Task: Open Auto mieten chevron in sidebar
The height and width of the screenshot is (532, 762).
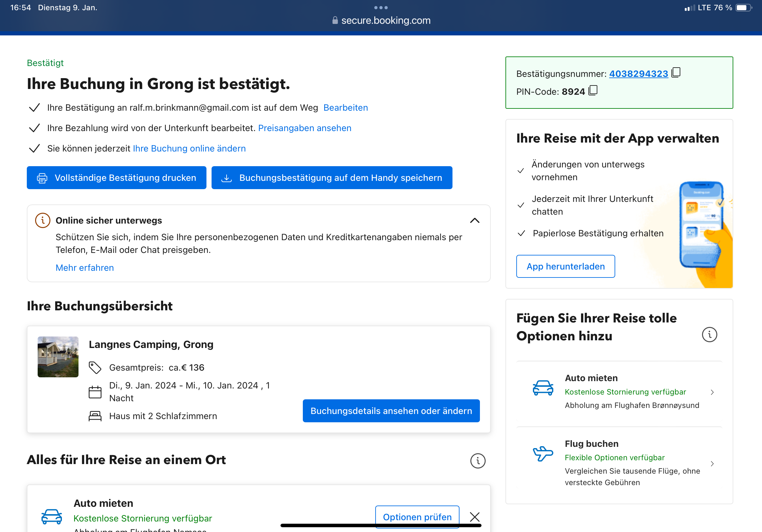Action: (x=712, y=392)
